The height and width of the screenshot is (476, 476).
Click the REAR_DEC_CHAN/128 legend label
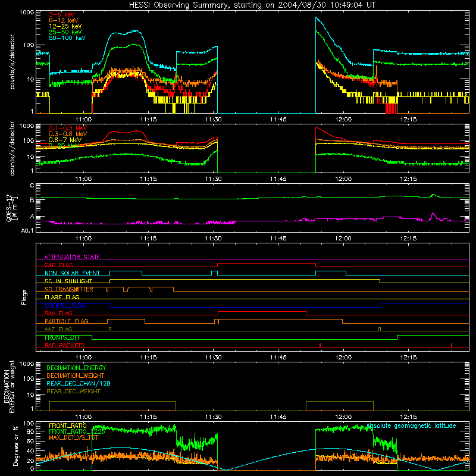point(79,383)
